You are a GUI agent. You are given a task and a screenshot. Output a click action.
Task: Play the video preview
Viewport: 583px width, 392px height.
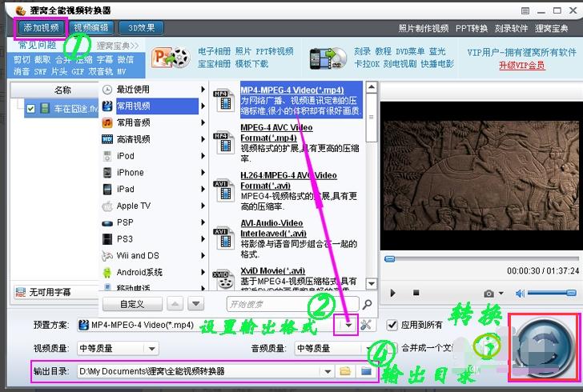tap(393, 293)
